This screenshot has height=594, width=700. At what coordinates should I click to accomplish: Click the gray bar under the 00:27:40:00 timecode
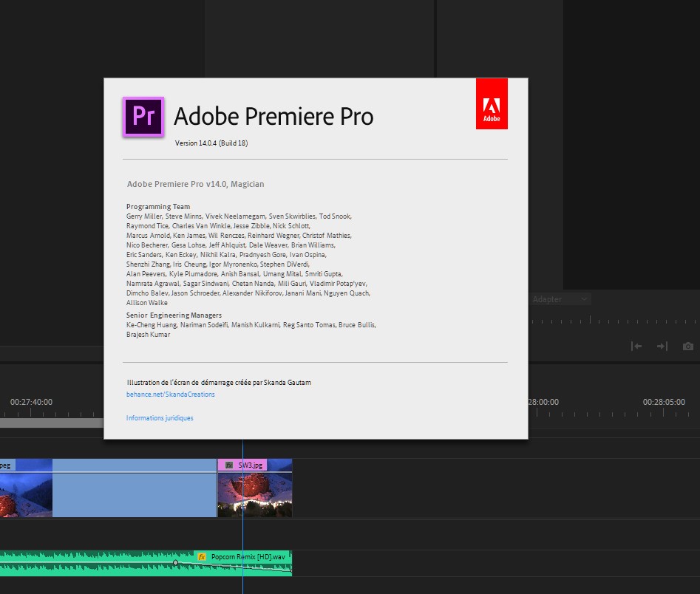[x=52, y=423]
